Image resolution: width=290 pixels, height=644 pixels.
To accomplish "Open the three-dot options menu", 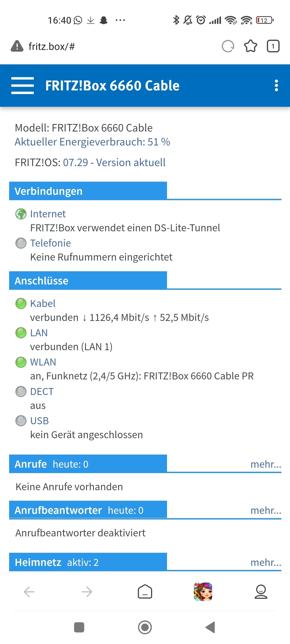I will (x=276, y=86).
